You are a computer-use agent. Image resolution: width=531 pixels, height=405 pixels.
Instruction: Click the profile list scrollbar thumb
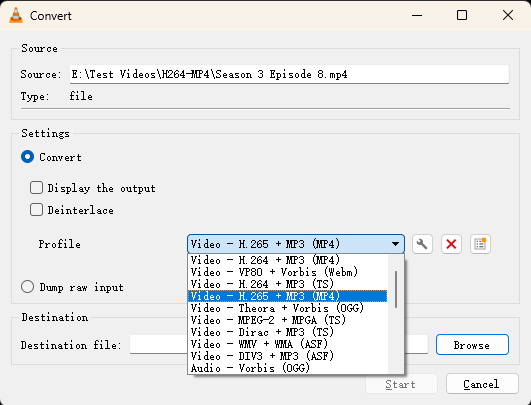396,289
